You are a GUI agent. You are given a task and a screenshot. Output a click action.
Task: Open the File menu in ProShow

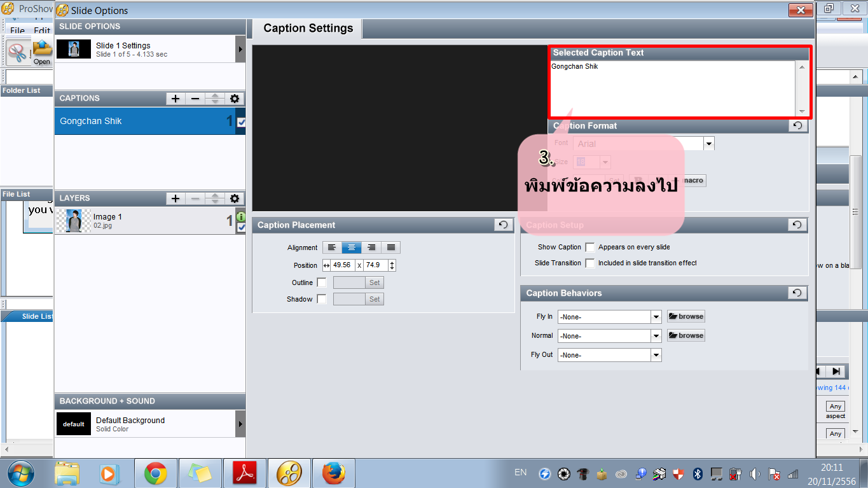click(x=18, y=30)
